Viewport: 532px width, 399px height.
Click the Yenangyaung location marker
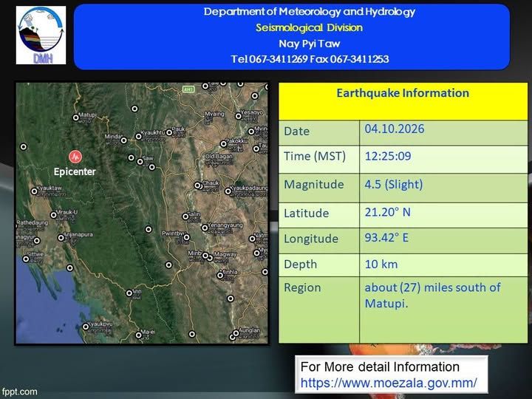click(x=205, y=228)
